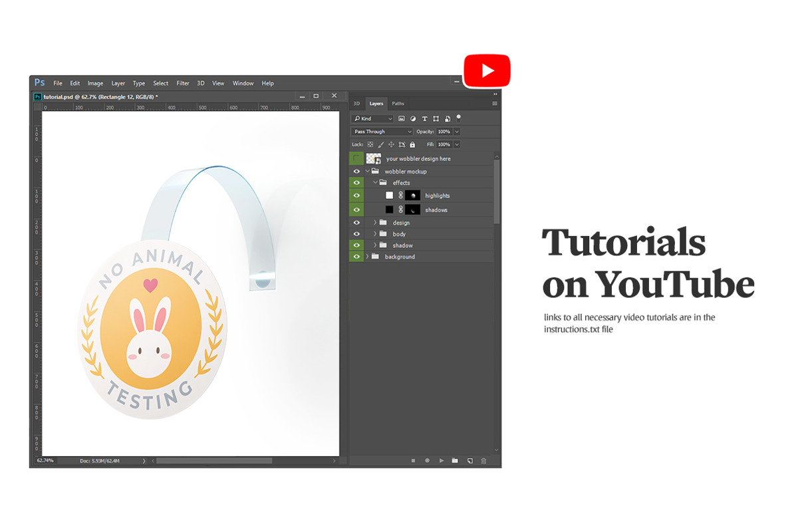Hide the background group
The height and width of the screenshot is (532, 798).
point(356,257)
